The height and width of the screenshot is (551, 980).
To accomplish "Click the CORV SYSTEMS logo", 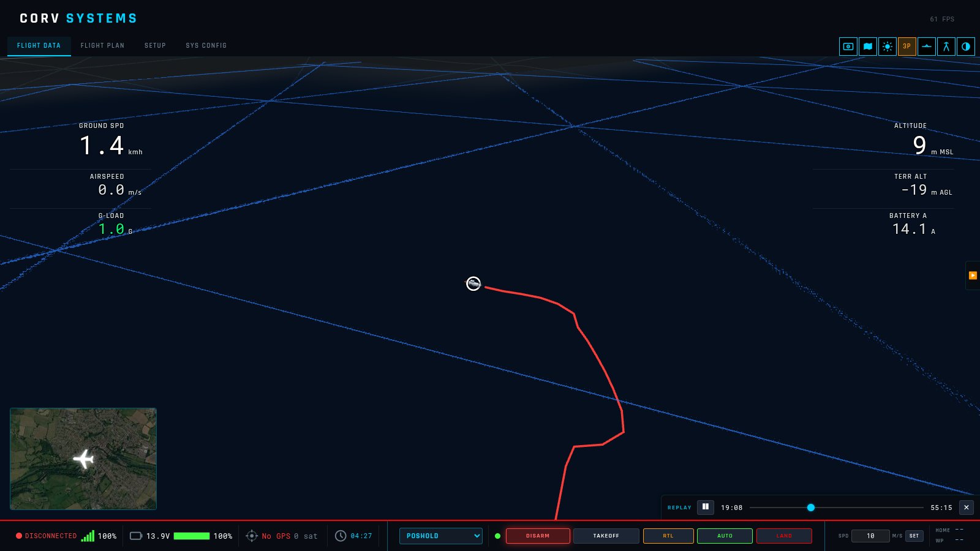I will click(78, 18).
